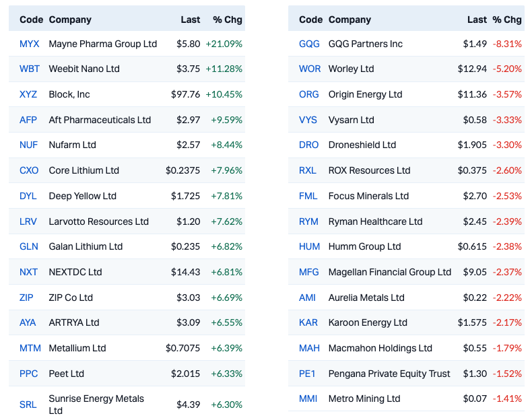Select the Ryman Healthcare Ltd name
Viewport: 532px width, 418px height.
click(375, 221)
